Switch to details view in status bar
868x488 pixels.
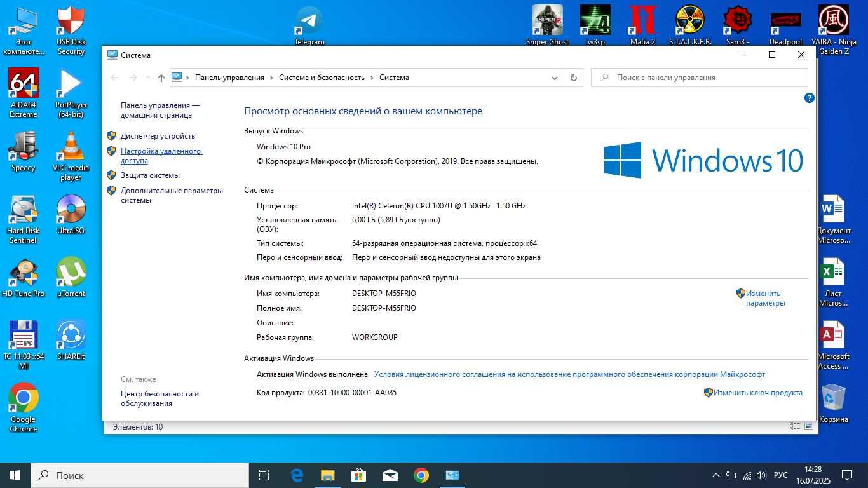pos(794,426)
